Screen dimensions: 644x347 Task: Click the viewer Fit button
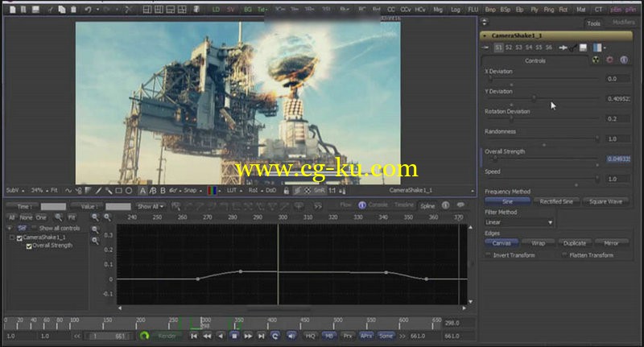pos(54,191)
